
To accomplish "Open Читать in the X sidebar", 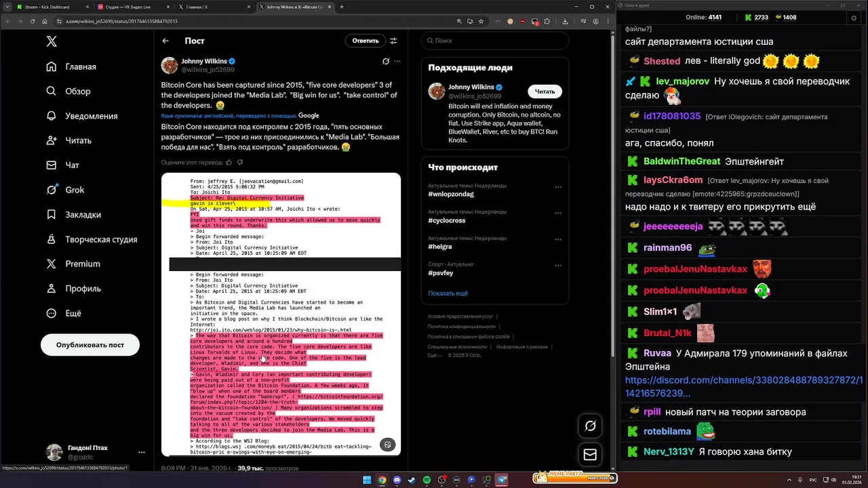I will [68, 140].
